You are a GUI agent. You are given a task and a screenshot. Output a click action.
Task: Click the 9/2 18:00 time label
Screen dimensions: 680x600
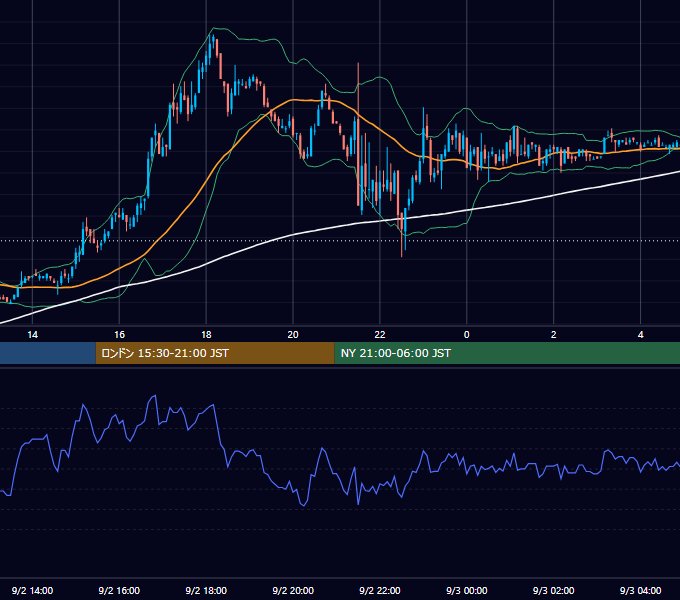coord(206,590)
